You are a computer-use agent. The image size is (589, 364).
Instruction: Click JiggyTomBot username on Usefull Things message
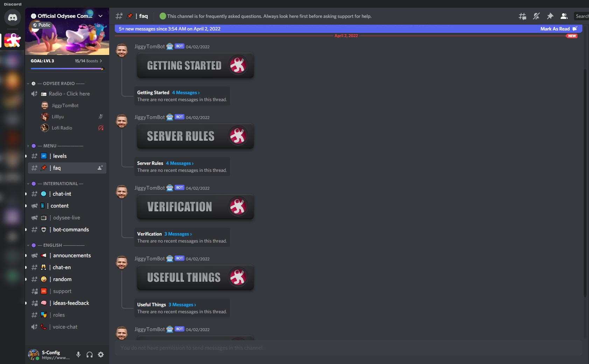pos(149,259)
